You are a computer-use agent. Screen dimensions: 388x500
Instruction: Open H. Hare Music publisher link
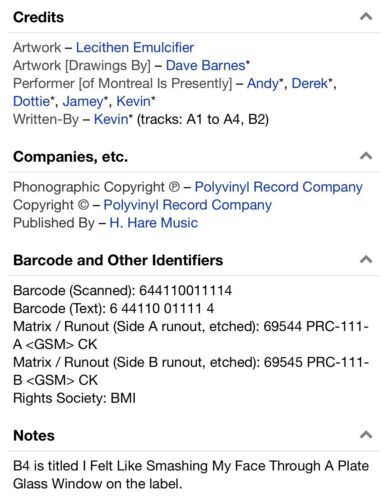[154, 223]
